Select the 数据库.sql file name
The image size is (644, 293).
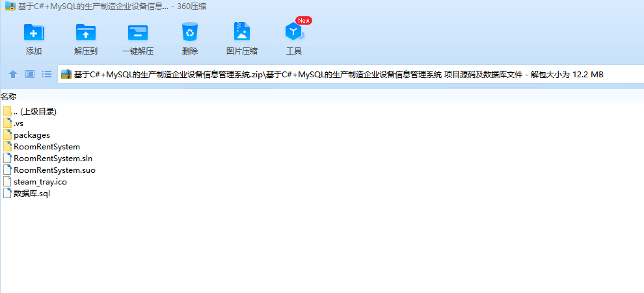[32, 194]
